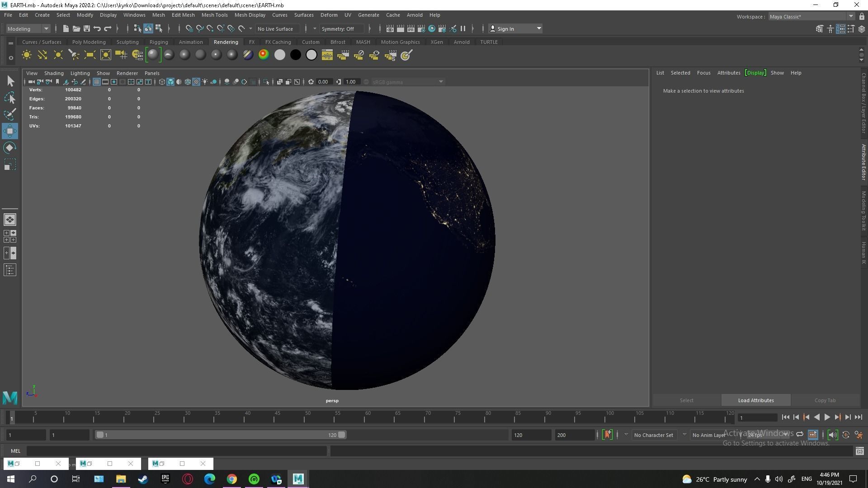Play the animation forwards
868x488 pixels.
[827, 418]
